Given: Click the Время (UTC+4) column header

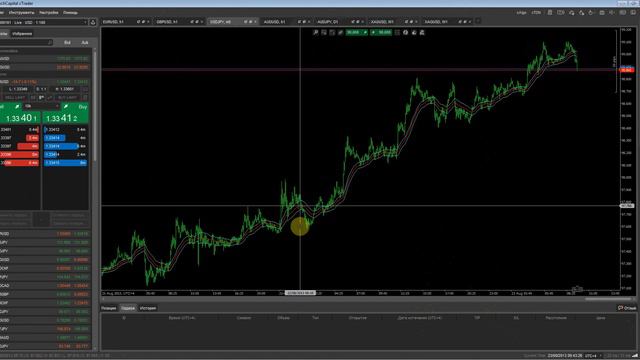Looking at the screenshot, I should 182,318.
